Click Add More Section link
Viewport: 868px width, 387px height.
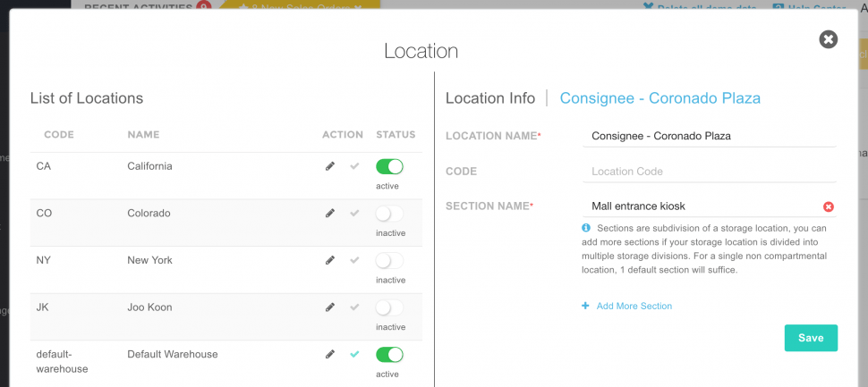634,306
